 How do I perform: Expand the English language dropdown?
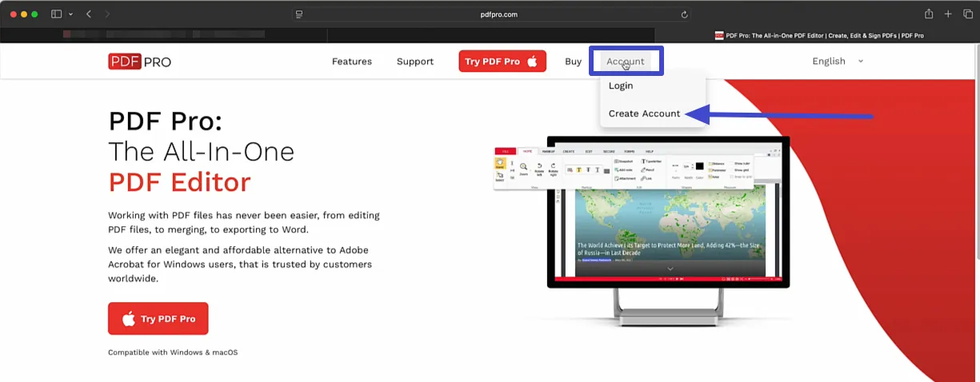click(838, 62)
